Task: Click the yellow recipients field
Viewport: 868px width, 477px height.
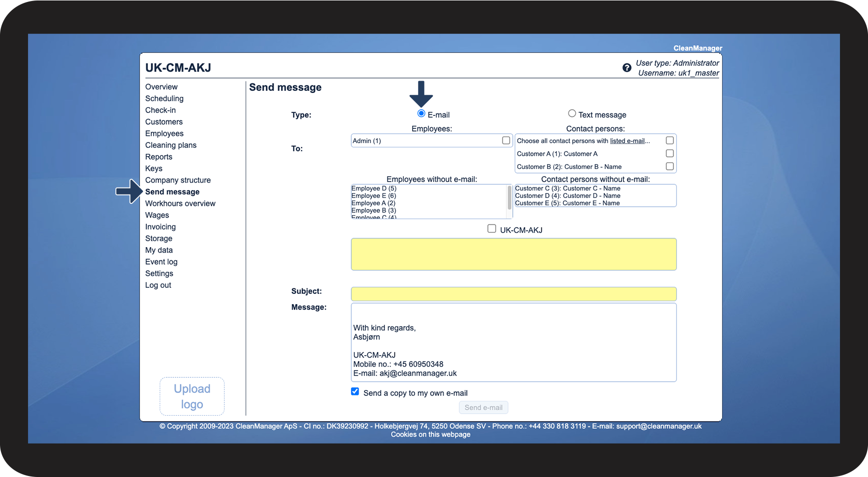Action: (514, 254)
